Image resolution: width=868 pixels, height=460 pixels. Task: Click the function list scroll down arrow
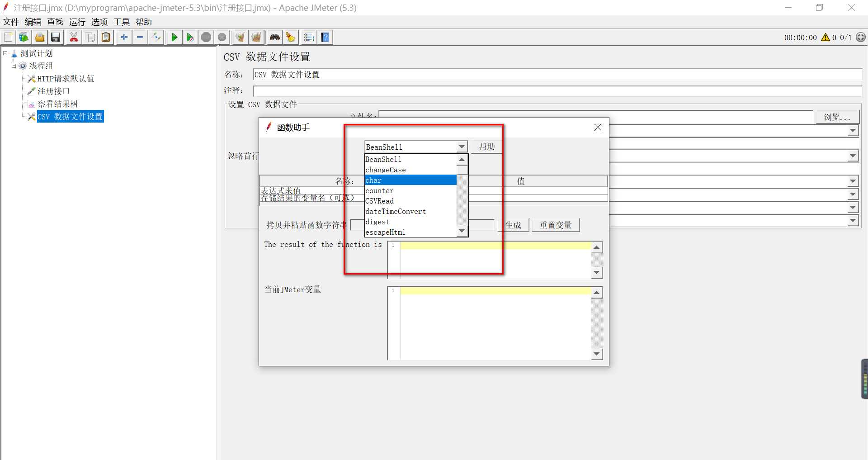(x=462, y=231)
